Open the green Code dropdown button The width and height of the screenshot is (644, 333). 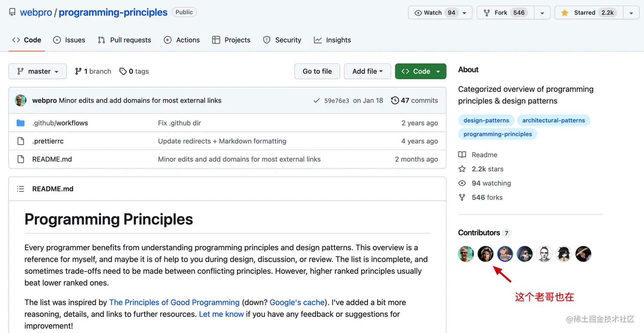421,71
